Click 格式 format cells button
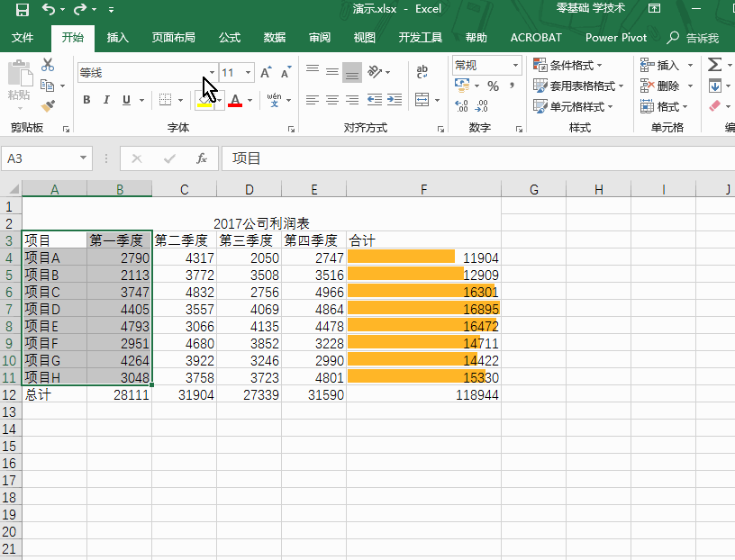 click(x=664, y=106)
